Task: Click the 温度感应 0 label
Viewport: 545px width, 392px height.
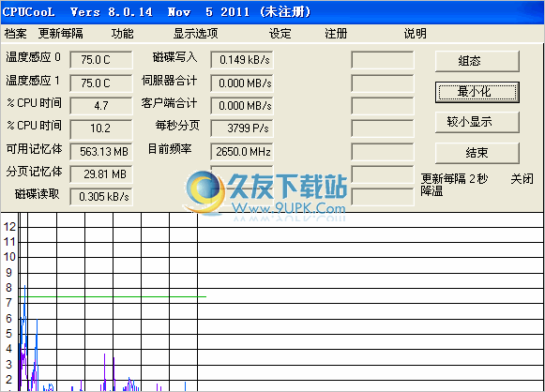Action: pos(33,57)
